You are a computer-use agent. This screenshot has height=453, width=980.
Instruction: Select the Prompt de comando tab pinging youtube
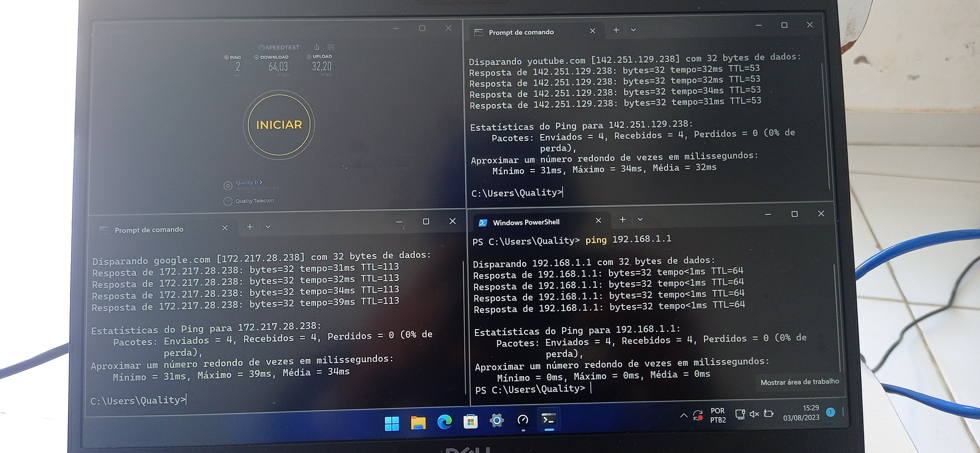point(521,32)
